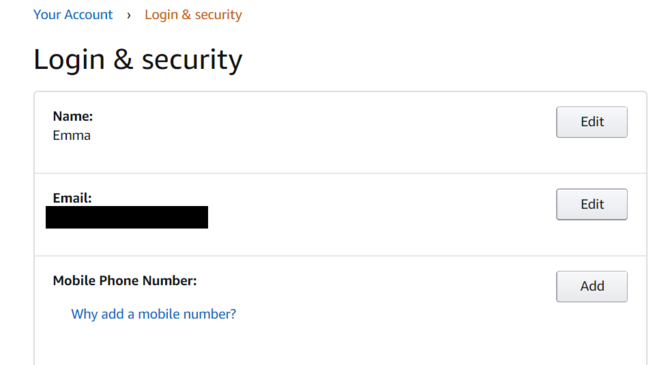Click the Email field label
This screenshot has width=670, height=365.
72,198
